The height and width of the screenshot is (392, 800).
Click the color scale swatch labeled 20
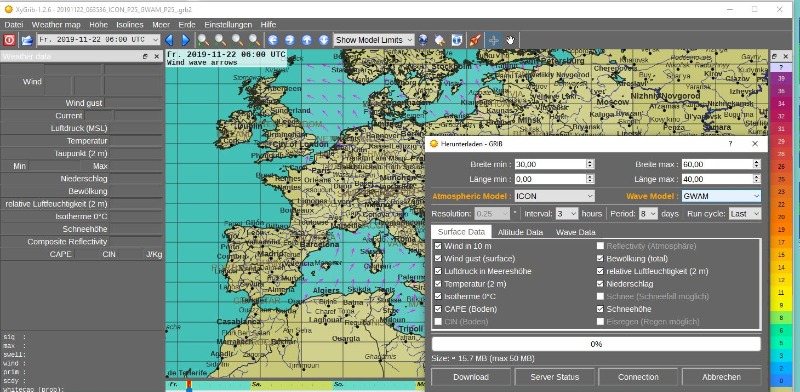click(781, 216)
